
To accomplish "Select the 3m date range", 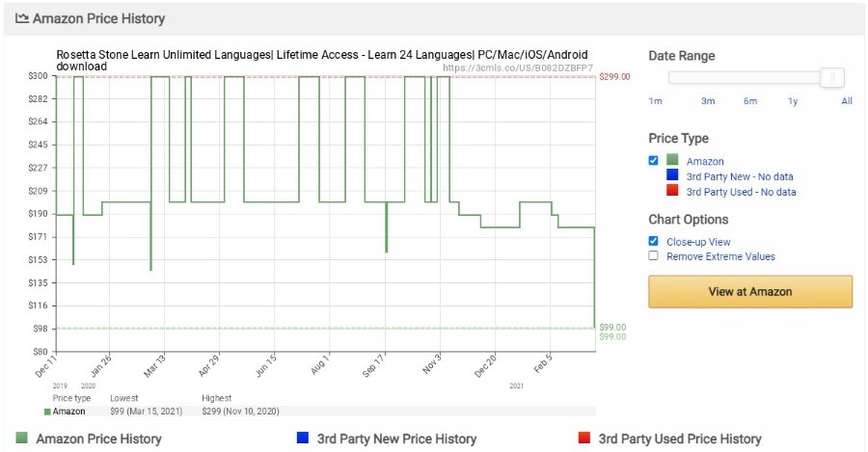I will (x=708, y=100).
